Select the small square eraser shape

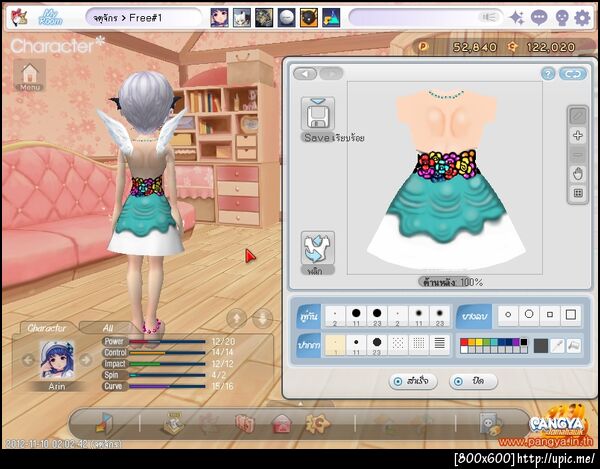550,315
